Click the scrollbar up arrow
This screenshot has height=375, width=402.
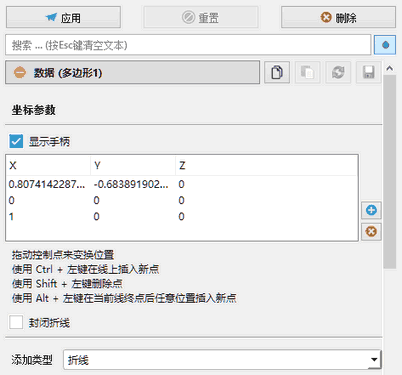pyautogui.click(x=389, y=69)
